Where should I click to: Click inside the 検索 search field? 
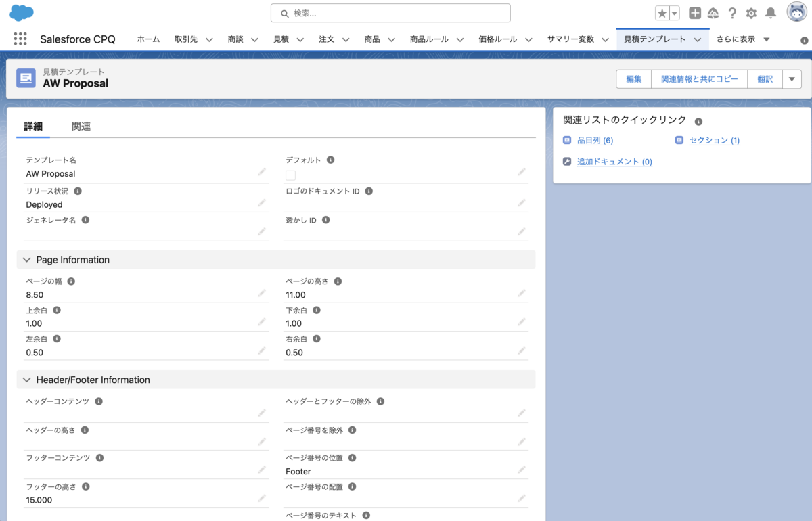(390, 13)
